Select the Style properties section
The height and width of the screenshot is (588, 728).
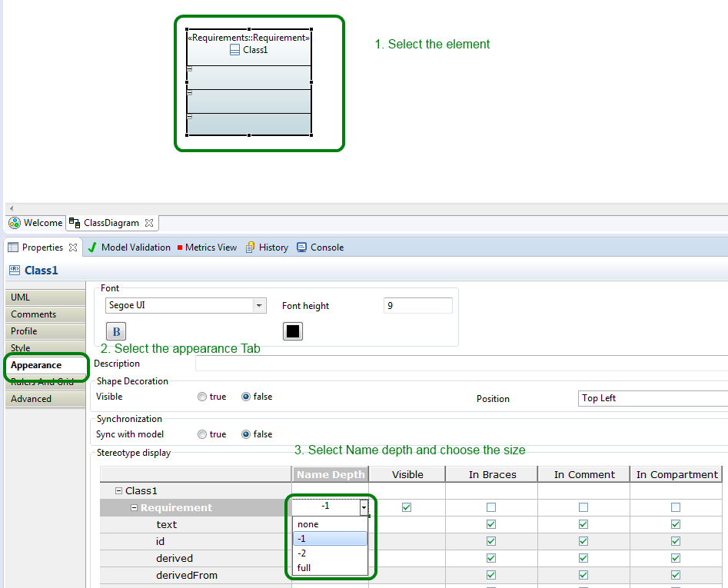(45, 347)
